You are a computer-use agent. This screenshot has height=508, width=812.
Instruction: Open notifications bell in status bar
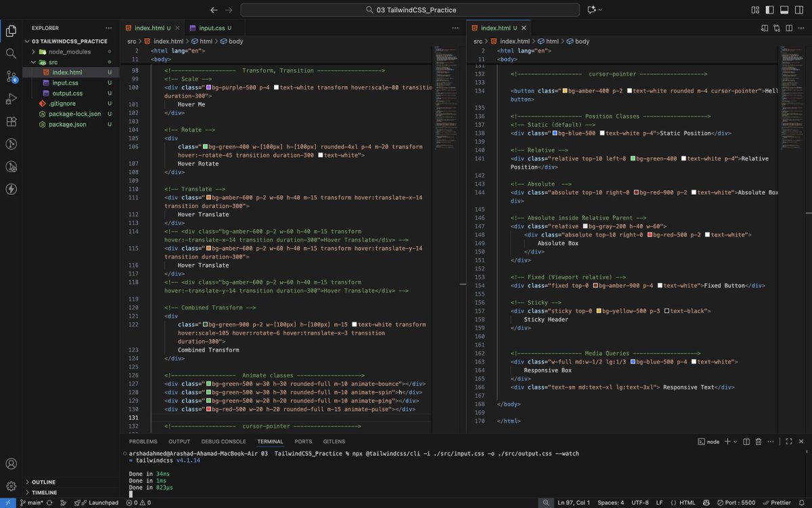[x=803, y=503]
